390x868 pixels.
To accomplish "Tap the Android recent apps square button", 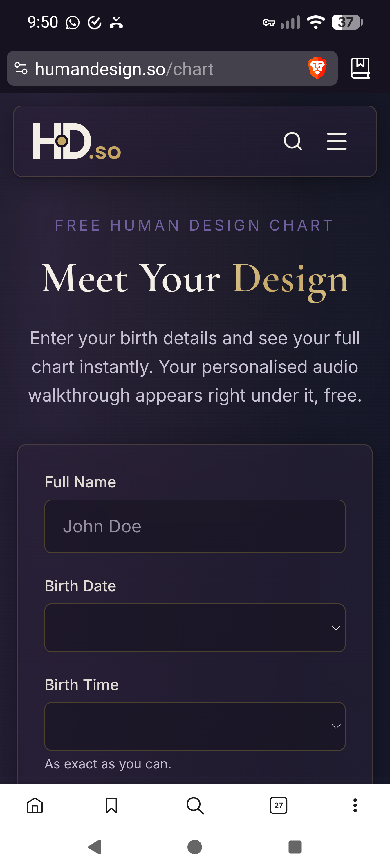I will coord(295,847).
